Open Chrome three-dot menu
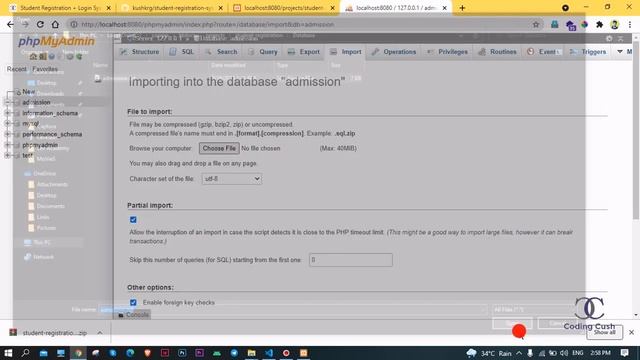This screenshot has height=360, width=640. pos(630,24)
